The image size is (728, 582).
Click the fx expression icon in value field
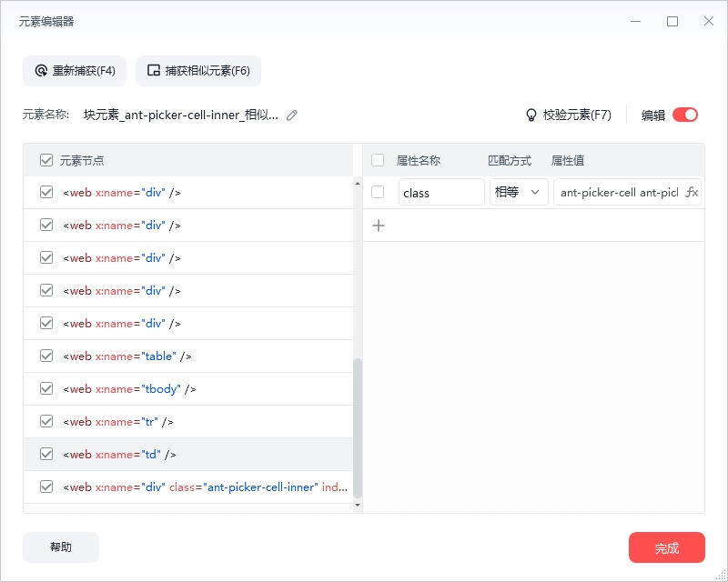point(691,192)
